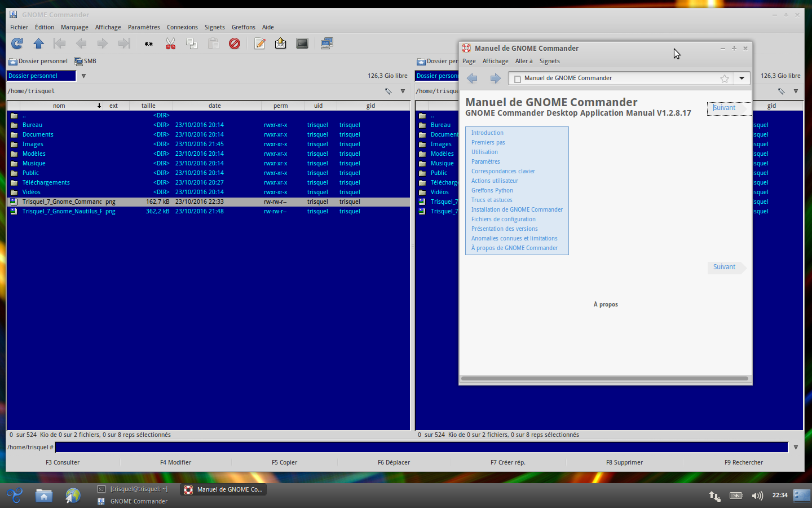Open left pane directory history dropdown

[x=403, y=91]
